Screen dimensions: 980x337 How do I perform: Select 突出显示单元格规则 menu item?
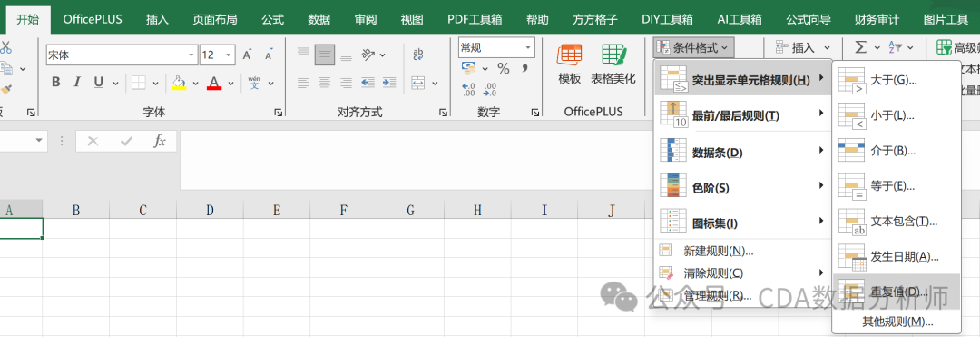pyautogui.click(x=742, y=79)
